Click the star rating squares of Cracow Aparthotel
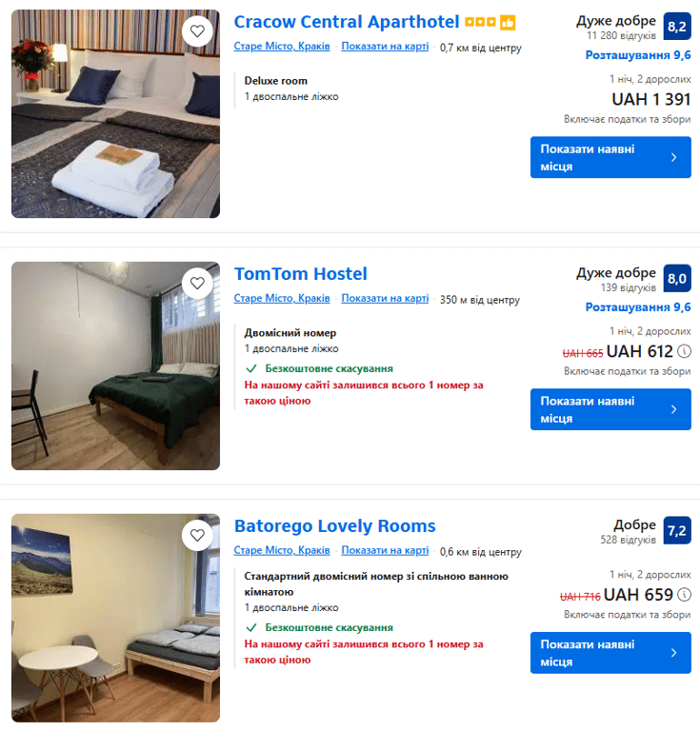Viewport: 700px width, 731px height. [x=480, y=22]
